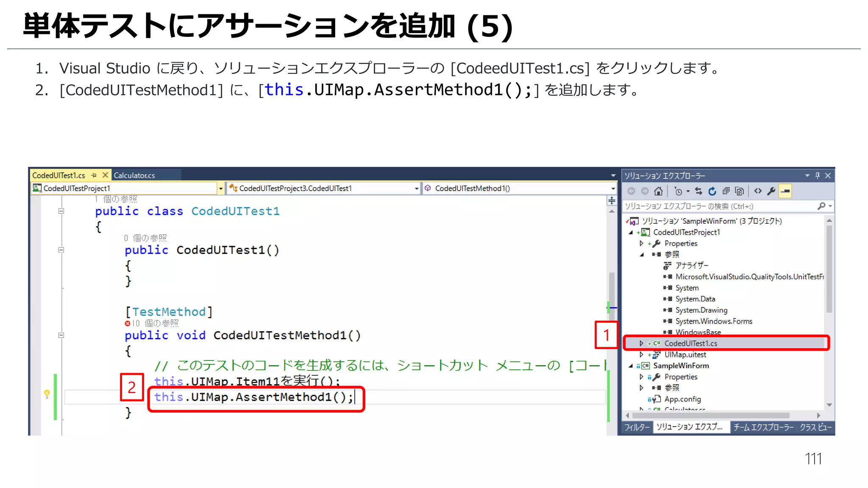Switch to the Calculator.cs editor tab

[134, 175]
